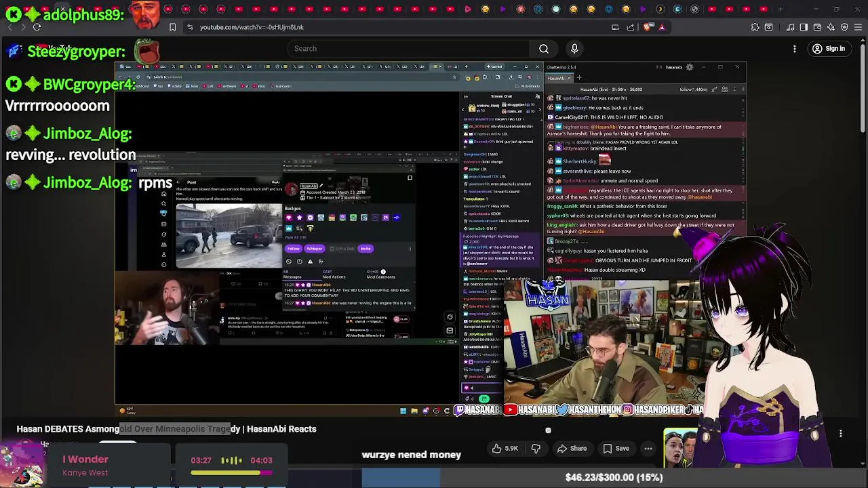Image resolution: width=868 pixels, height=488 pixels.
Task: Open more actions ellipsis beside Save
Action: point(648,449)
